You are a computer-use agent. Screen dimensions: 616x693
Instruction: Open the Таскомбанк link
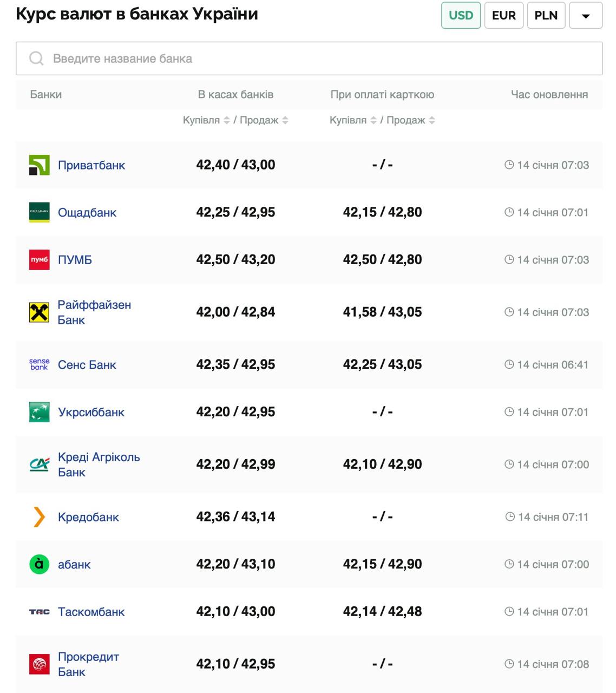[91, 612]
